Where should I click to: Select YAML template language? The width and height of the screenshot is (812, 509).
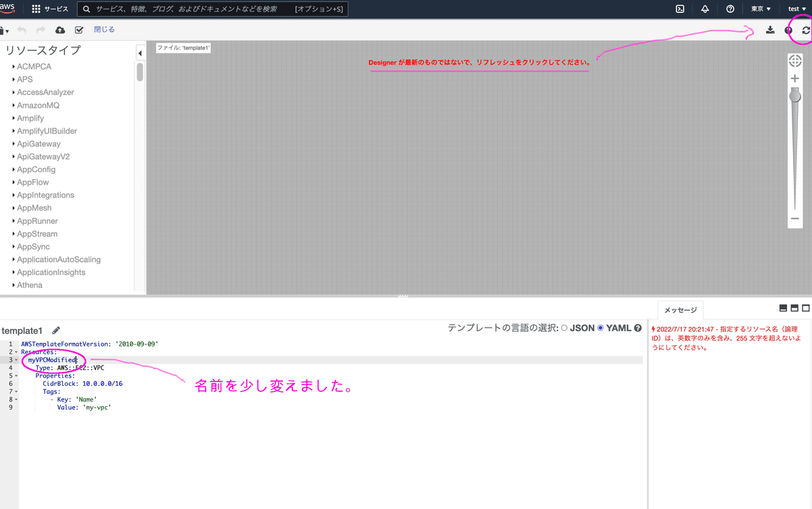(x=600, y=328)
